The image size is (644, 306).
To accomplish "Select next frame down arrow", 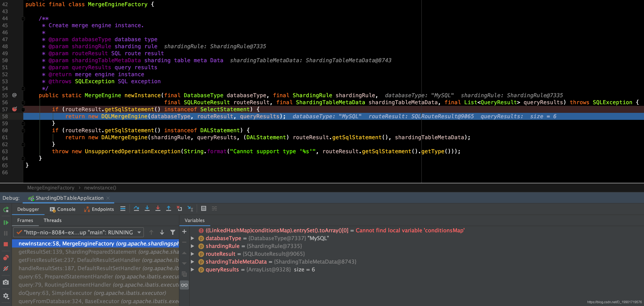I will pyautogui.click(x=162, y=232).
